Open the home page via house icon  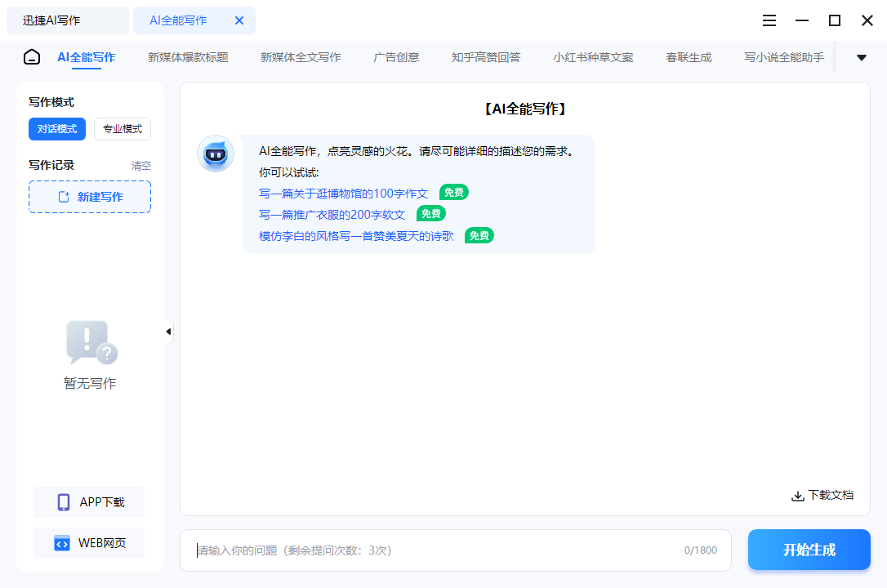[31, 57]
